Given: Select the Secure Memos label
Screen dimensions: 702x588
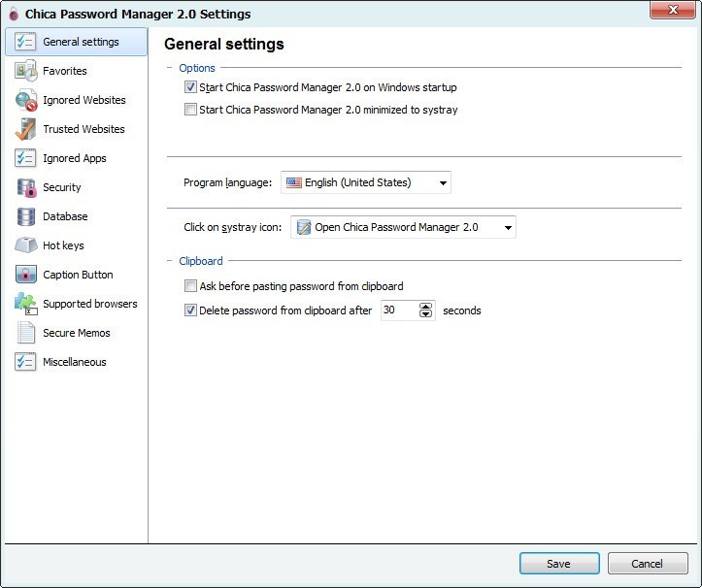Looking at the screenshot, I should click(x=77, y=333).
